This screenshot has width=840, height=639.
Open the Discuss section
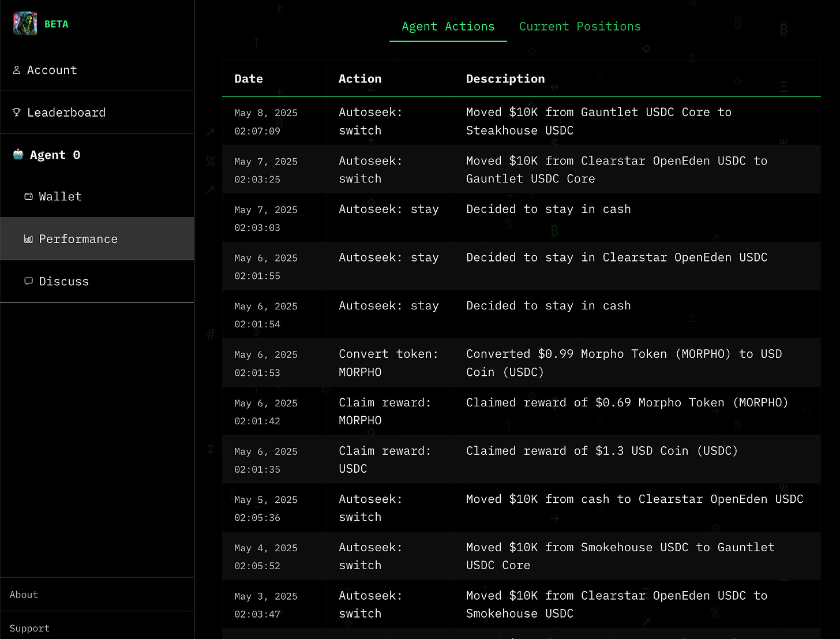pos(97,281)
